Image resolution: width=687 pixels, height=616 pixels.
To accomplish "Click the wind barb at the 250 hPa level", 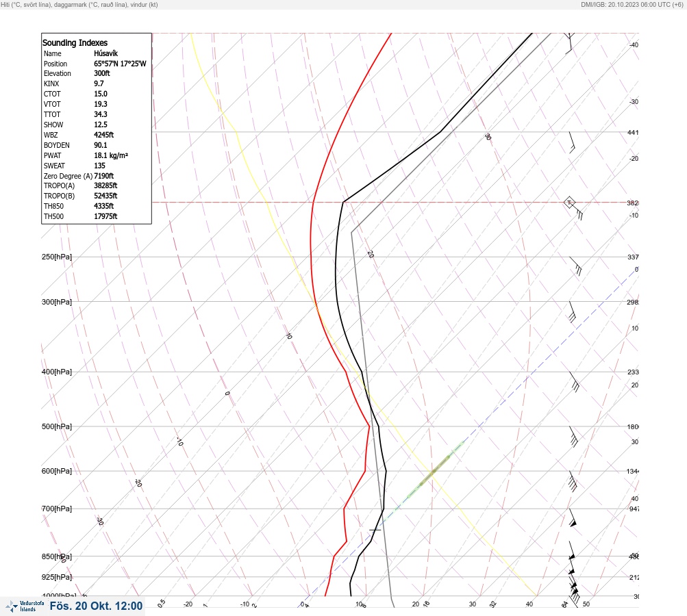I will (x=575, y=266).
